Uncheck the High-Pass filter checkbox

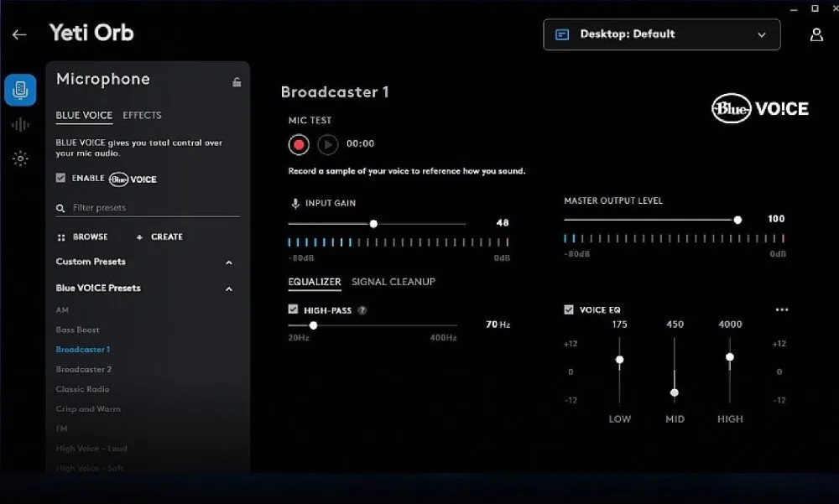coord(293,309)
